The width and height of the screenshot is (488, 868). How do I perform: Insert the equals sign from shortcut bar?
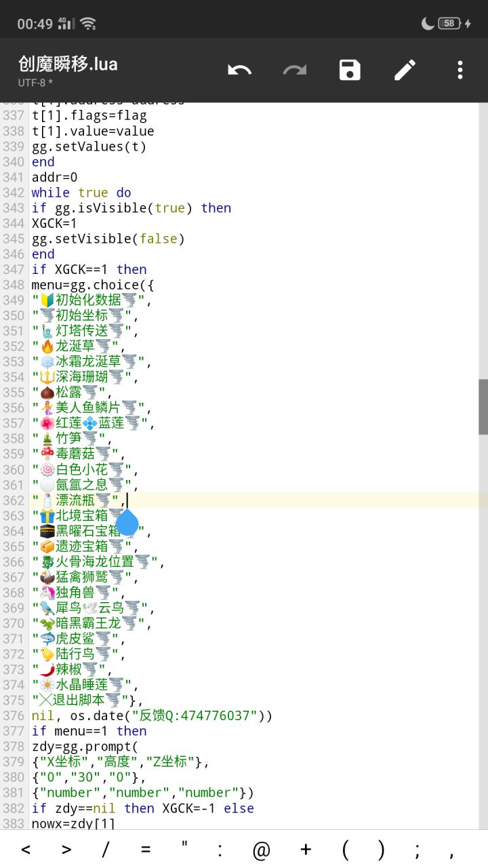tap(144, 850)
